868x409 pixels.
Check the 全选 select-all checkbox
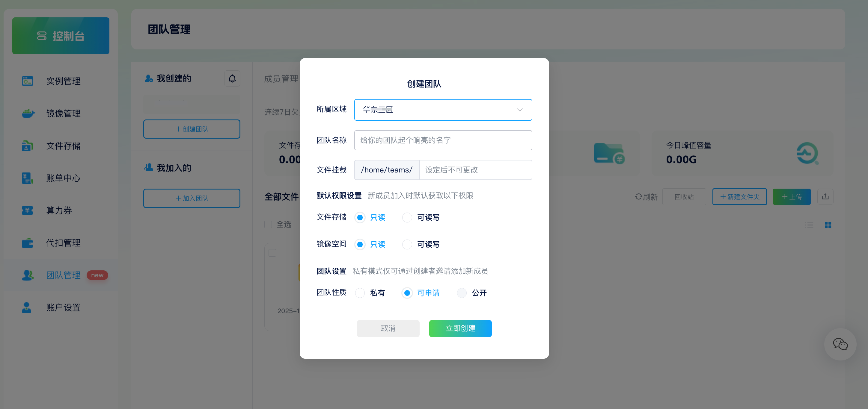[268, 224]
